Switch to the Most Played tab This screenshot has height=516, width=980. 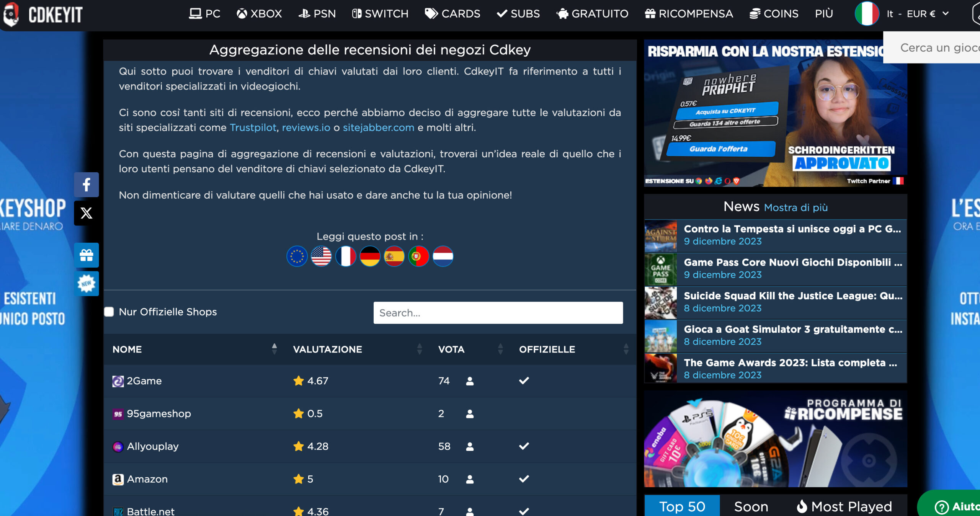coord(844,506)
